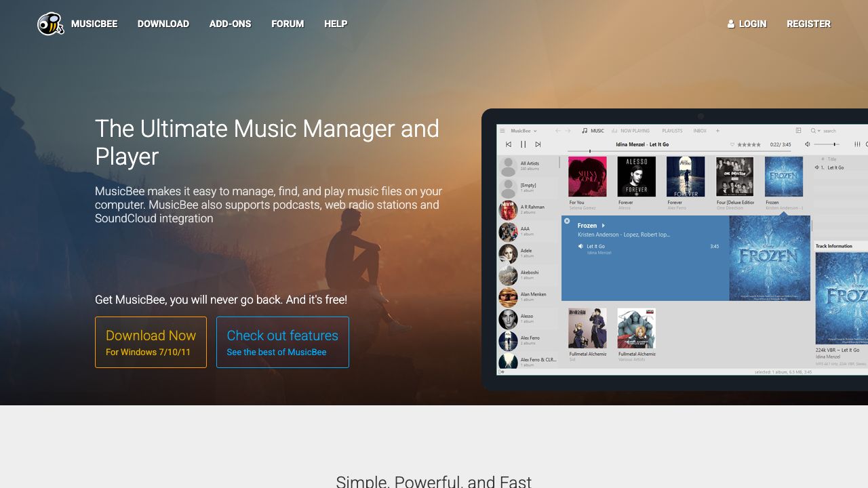
Task: Select the Alex Ferro & CLR artist row
Action: 529,362
